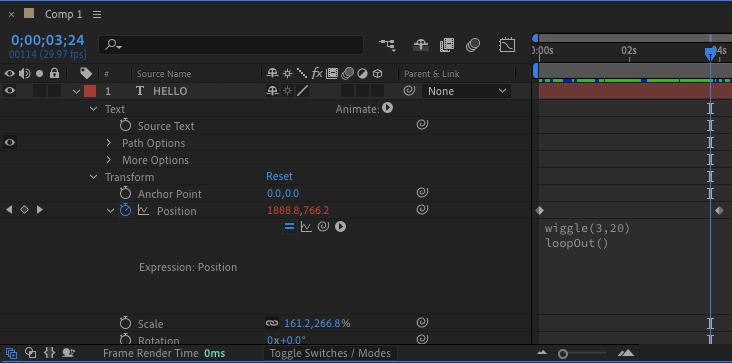Toggle Scale stopwatch
Viewport: 732px width, 363px height.
click(125, 323)
